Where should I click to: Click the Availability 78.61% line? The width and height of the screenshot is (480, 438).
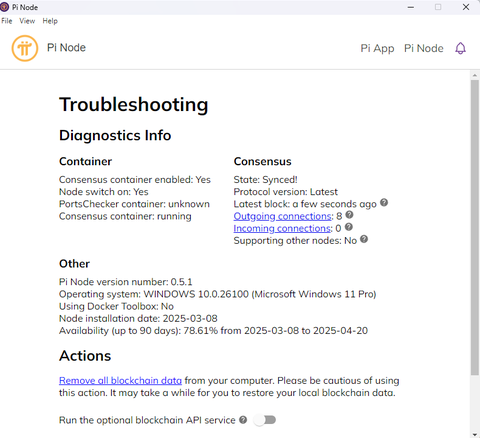(x=213, y=331)
